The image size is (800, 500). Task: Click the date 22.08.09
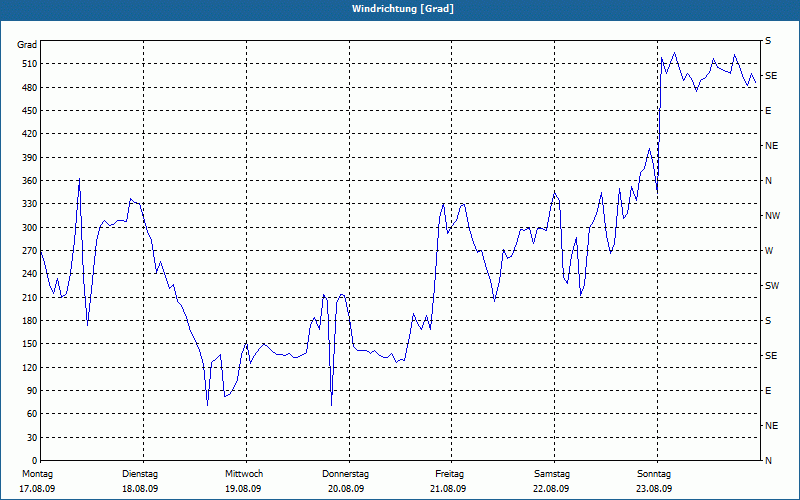click(x=551, y=489)
